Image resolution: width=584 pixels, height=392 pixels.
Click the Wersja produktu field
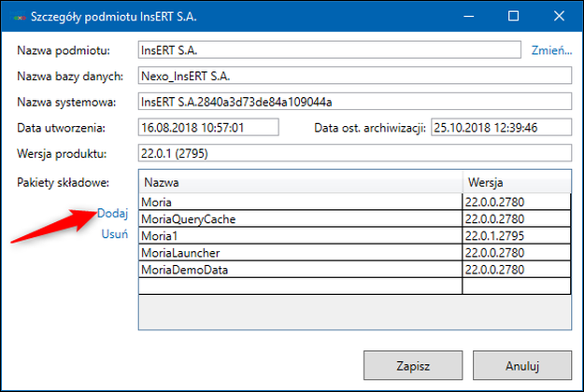coord(353,153)
